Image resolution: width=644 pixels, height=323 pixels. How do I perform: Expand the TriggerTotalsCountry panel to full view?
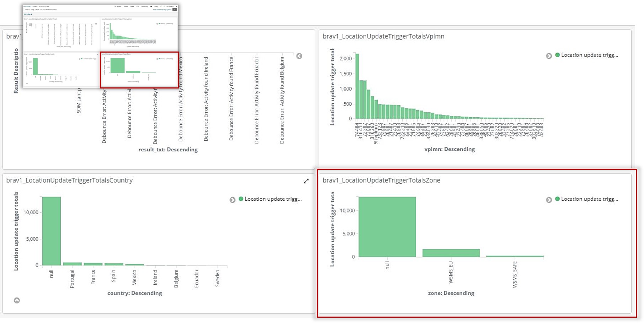click(306, 181)
